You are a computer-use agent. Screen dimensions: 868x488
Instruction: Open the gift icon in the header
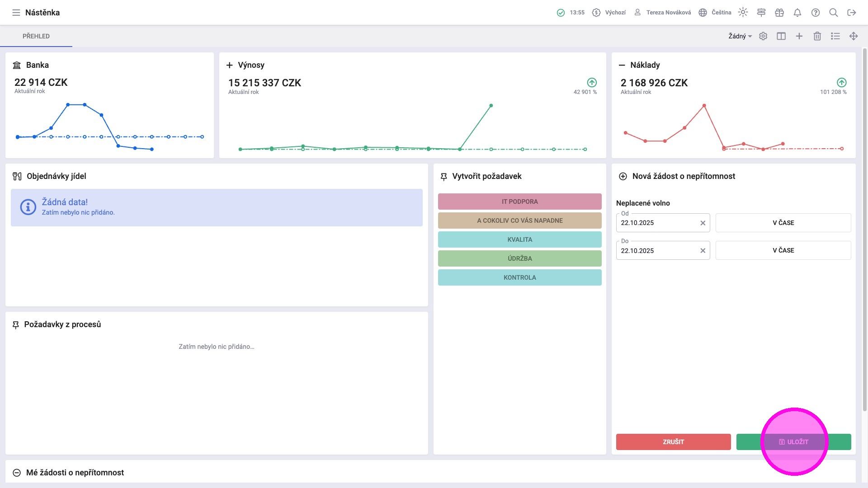coord(779,13)
